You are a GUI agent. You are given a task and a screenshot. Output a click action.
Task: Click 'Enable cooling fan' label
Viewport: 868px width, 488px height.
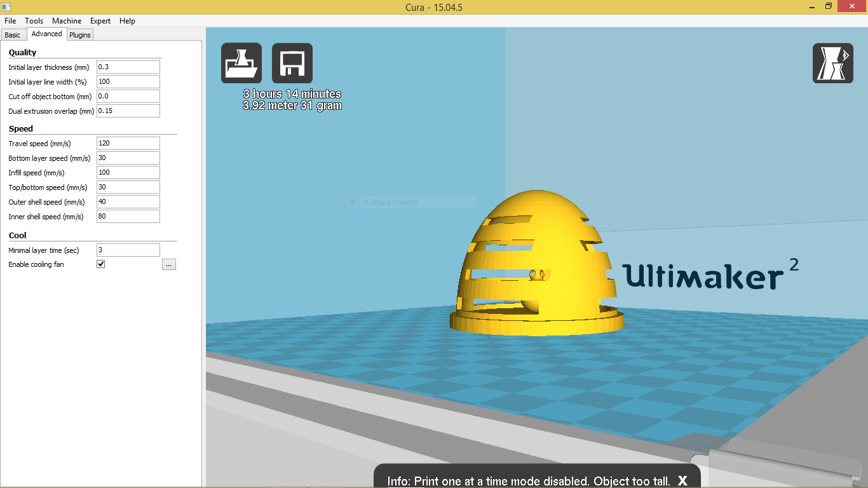click(x=36, y=264)
